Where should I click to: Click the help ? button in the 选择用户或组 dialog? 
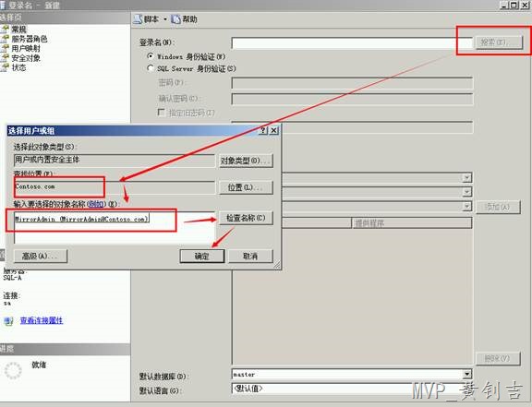(263, 130)
